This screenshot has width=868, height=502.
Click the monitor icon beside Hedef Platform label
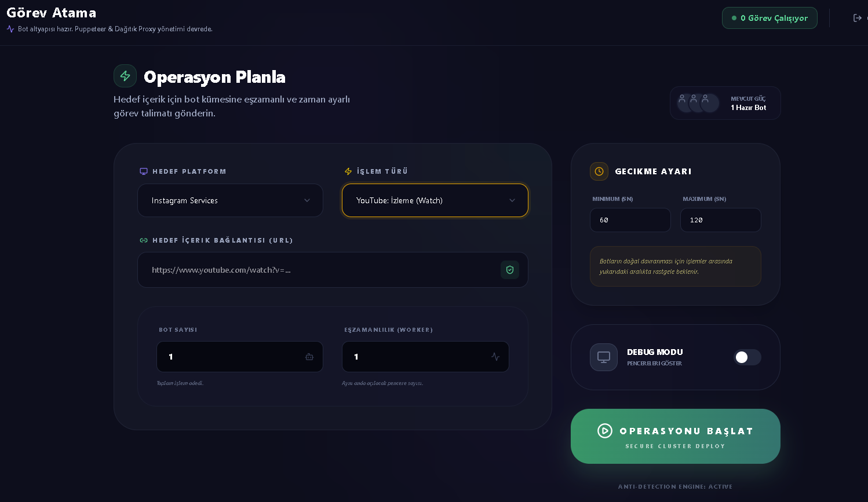pyautogui.click(x=144, y=171)
